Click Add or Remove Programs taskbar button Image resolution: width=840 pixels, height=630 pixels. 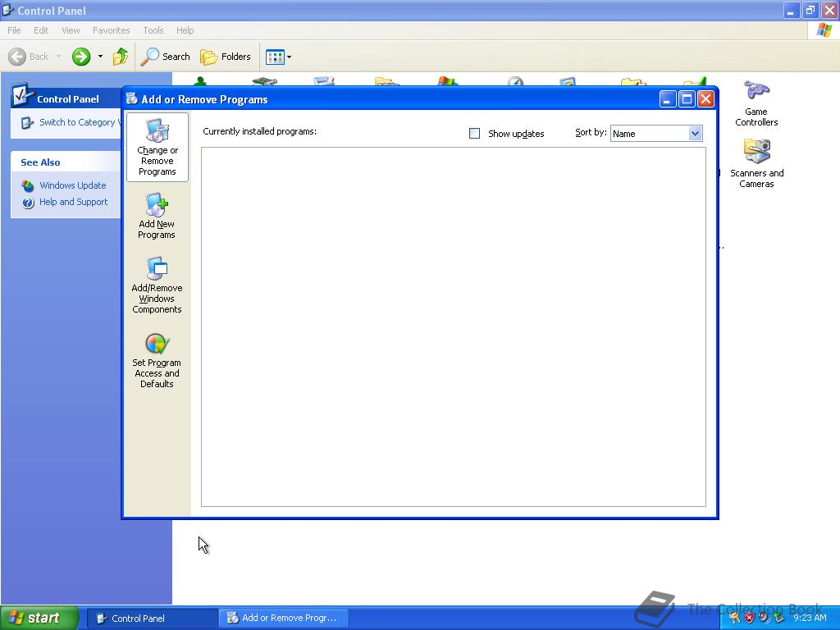point(283,619)
